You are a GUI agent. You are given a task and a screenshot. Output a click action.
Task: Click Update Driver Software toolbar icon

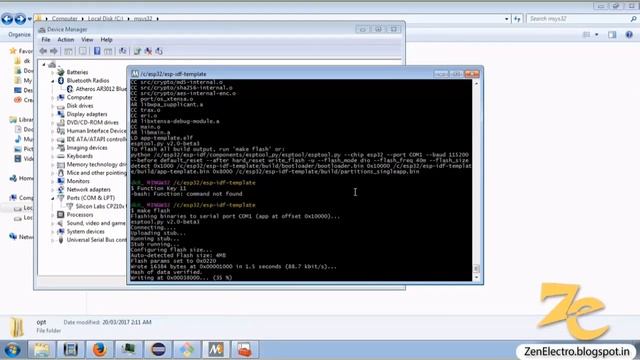coord(137,51)
